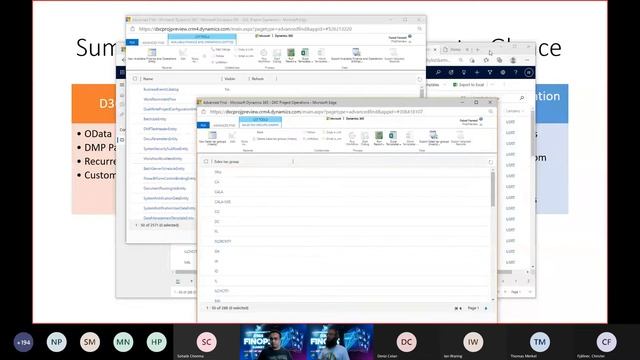This screenshot has height=360, width=640.
Task: Click filter icon in dark navigation bar
Action: [x=490, y=72]
